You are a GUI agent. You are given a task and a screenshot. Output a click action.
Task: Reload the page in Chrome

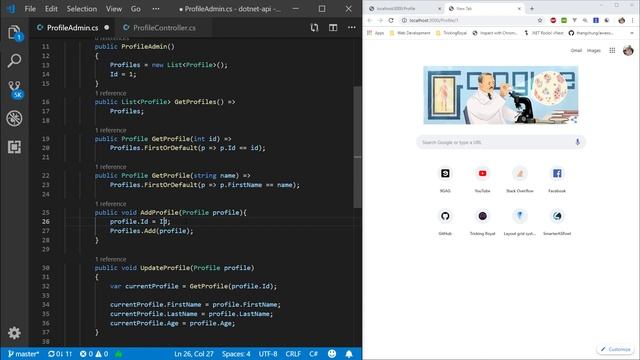(391, 20)
